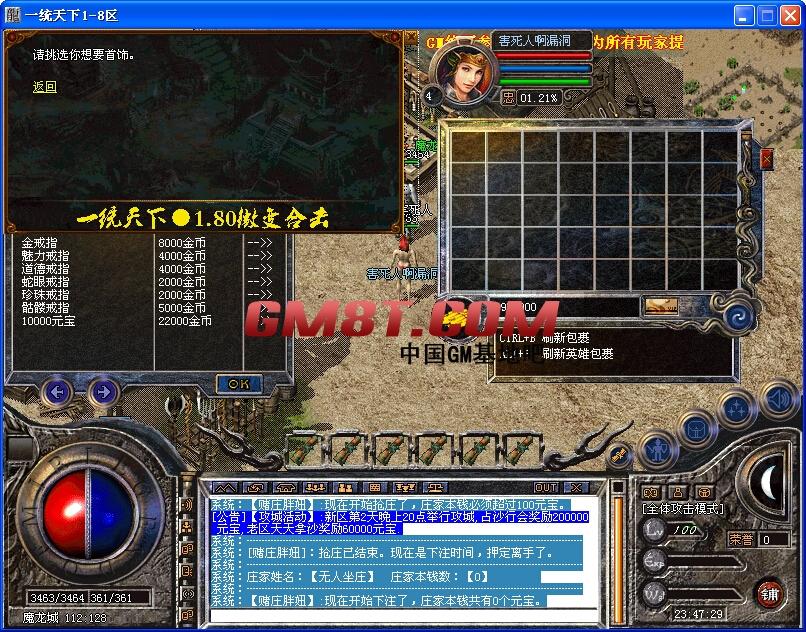The height and width of the screenshot is (632, 806).
Task: Use the fourth quick-slot scroll item
Action: click(434, 449)
